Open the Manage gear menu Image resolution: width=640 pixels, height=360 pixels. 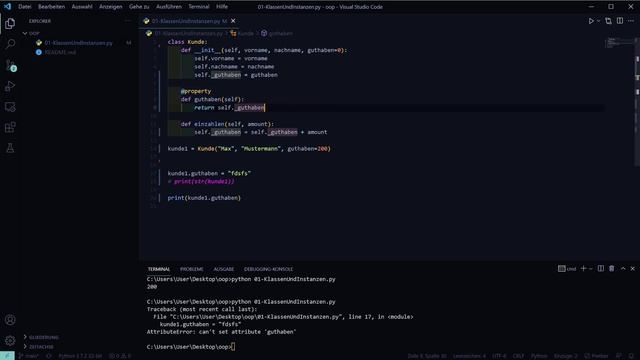[x=10, y=340]
